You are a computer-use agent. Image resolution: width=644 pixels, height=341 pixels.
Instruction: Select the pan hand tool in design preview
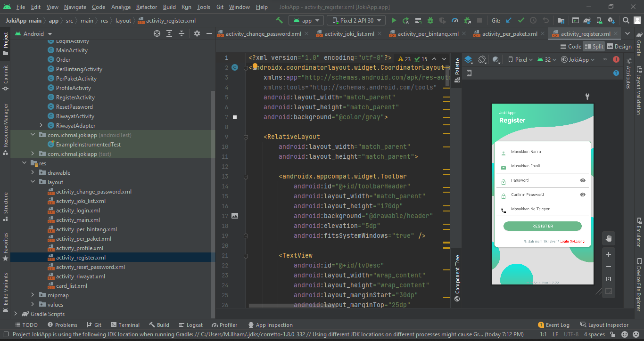tap(608, 238)
